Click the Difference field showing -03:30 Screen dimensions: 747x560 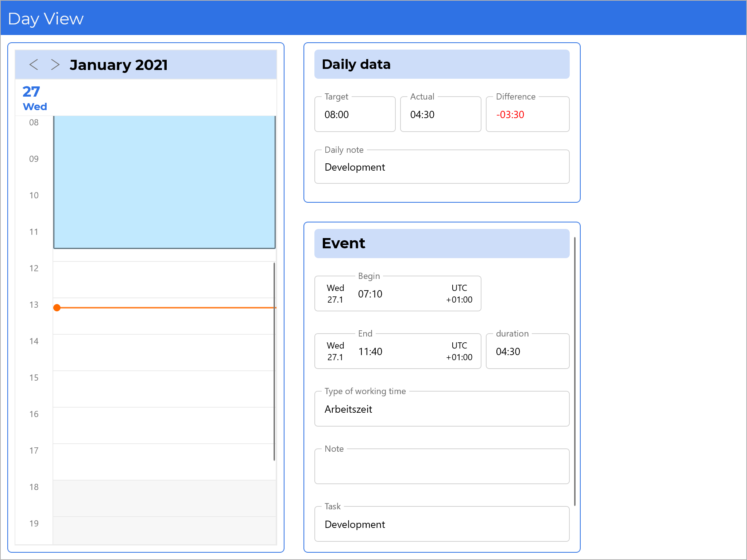tap(527, 114)
